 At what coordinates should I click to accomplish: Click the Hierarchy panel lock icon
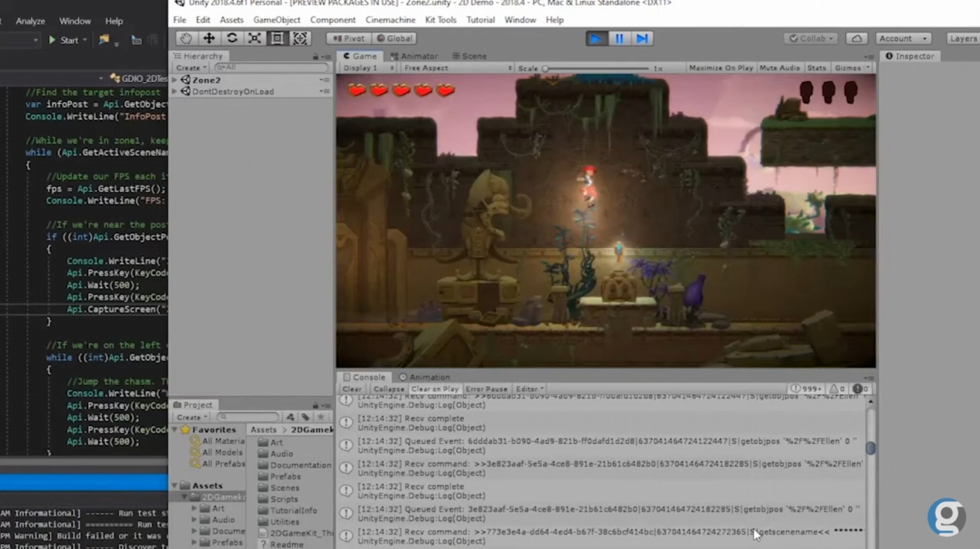315,57
